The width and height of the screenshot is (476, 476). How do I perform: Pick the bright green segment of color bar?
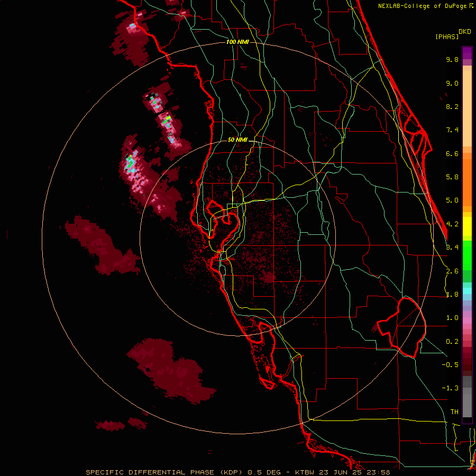coord(467,255)
